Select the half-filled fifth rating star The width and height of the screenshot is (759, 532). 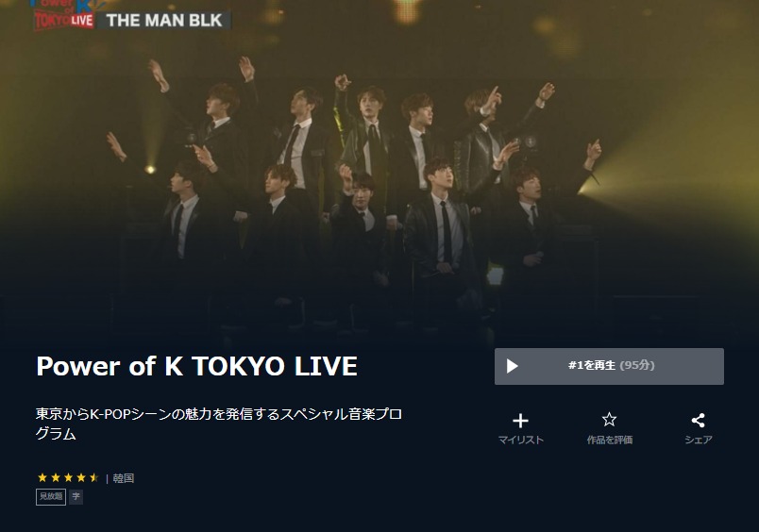(93, 478)
